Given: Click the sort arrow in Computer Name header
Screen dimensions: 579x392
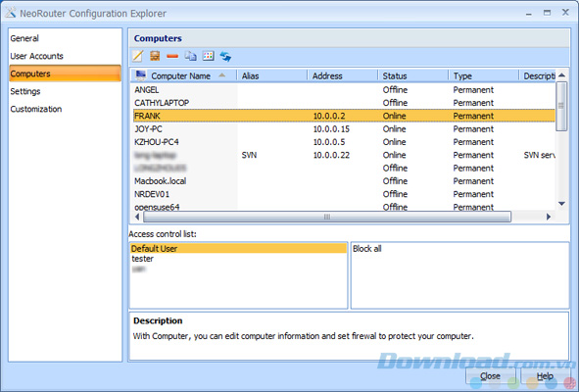Looking at the screenshot, I should point(222,75).
